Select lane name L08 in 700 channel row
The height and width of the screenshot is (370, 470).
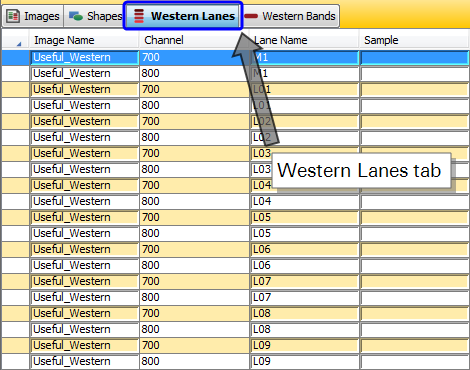click(304, 313)
